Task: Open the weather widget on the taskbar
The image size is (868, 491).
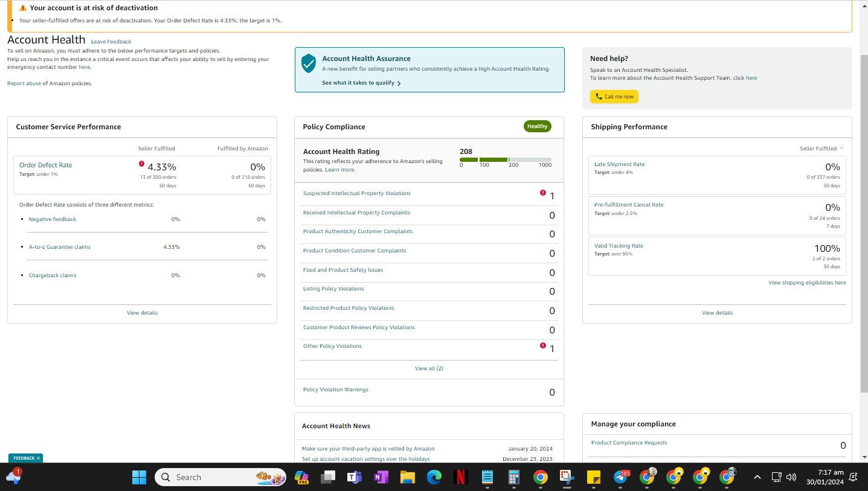Action: coord(13,476)
